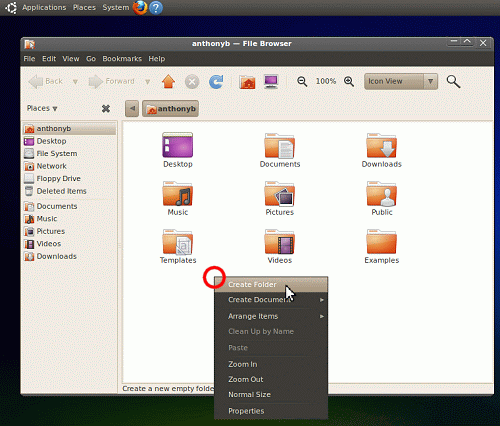500x426 pixels.
Task: Open Properties from context menu
Action: 271,411
